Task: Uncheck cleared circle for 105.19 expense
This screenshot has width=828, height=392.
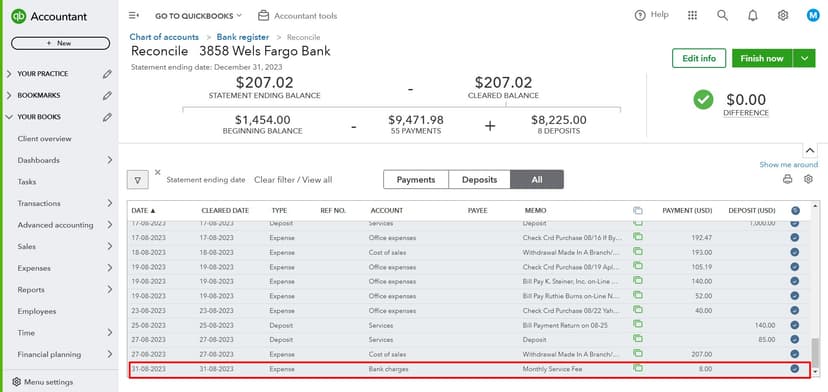Action: [795, 267]
